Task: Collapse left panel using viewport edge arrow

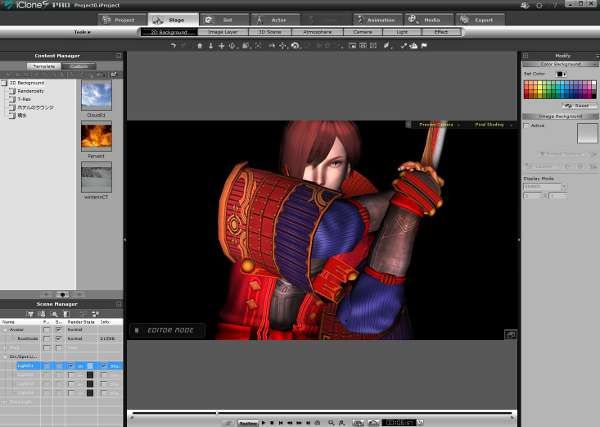Action: 125,240
